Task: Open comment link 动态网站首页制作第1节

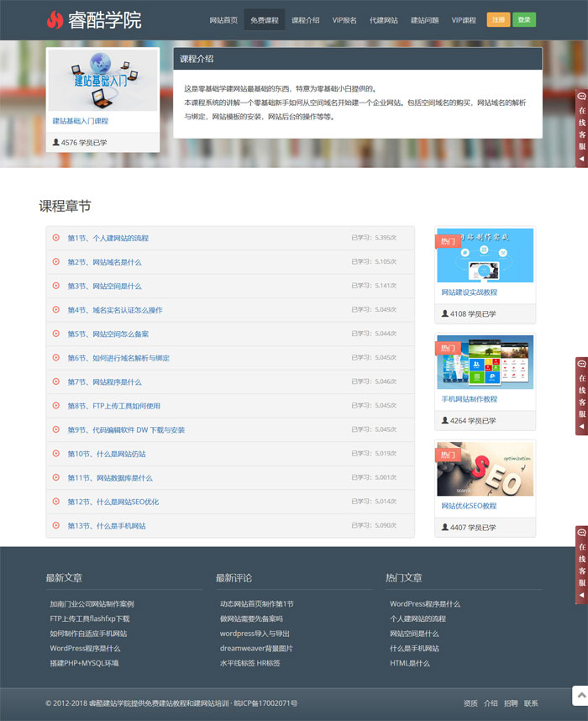Action: 256,603
